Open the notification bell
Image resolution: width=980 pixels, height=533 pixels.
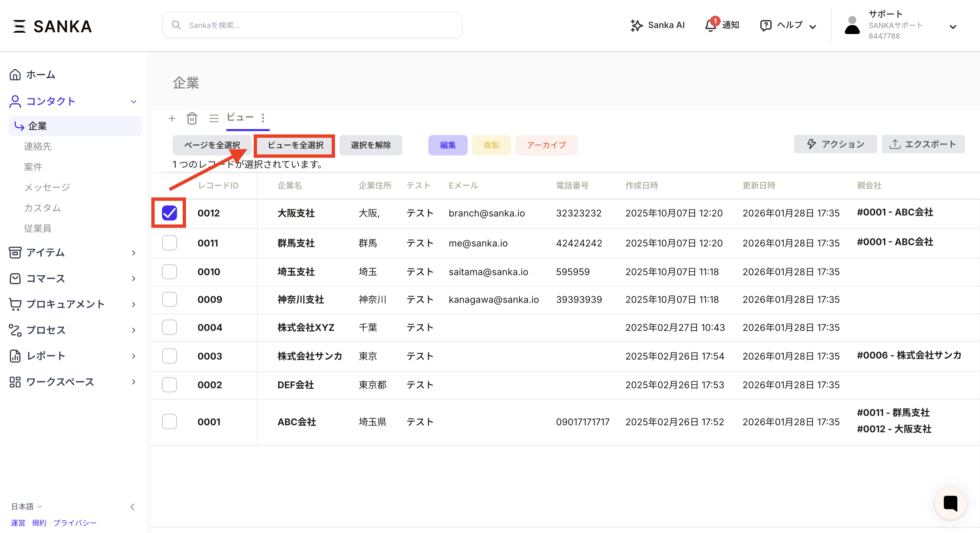click(x=710, y=25)
